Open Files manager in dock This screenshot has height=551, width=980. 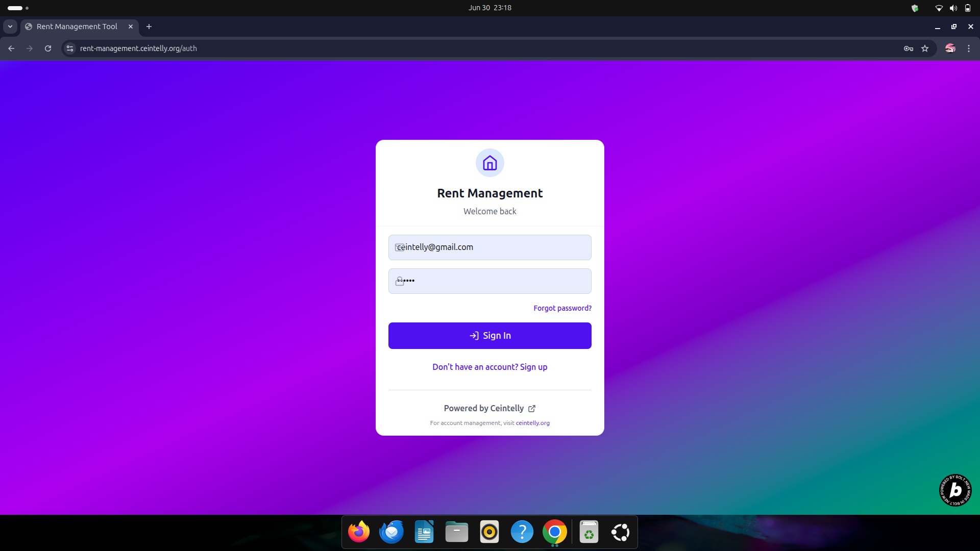[x=456, y=532]
